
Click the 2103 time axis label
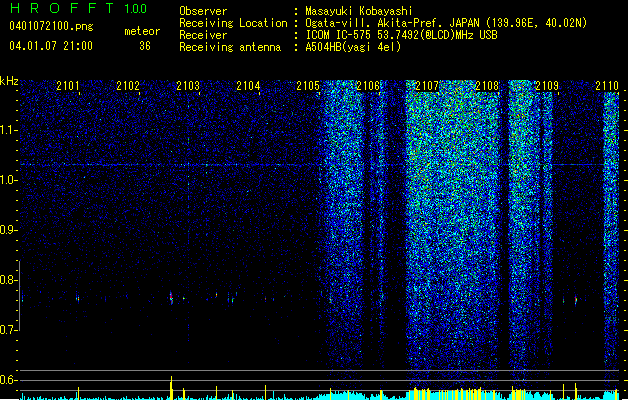pos(188,86)
